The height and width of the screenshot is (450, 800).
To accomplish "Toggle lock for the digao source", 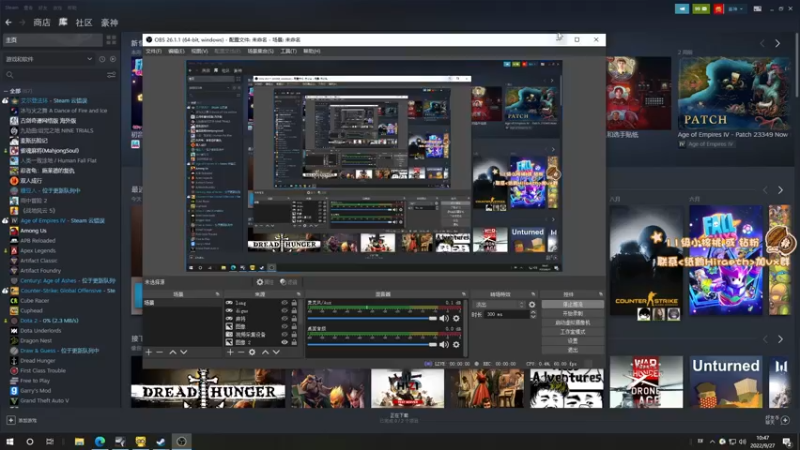I will point(294,310).
